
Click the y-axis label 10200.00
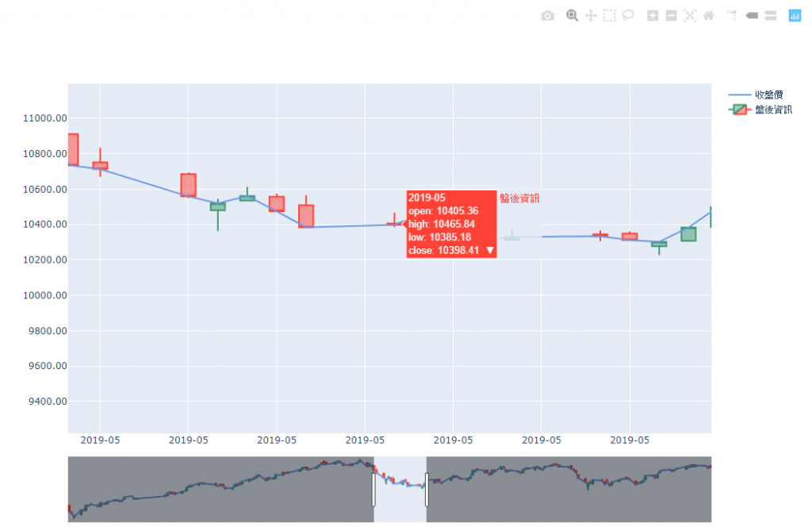45,260
